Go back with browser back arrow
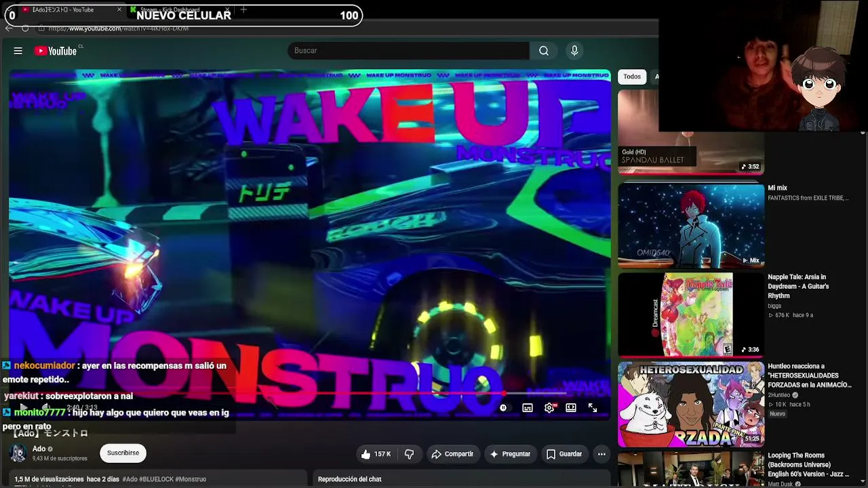868x488 pixels. 9,28
